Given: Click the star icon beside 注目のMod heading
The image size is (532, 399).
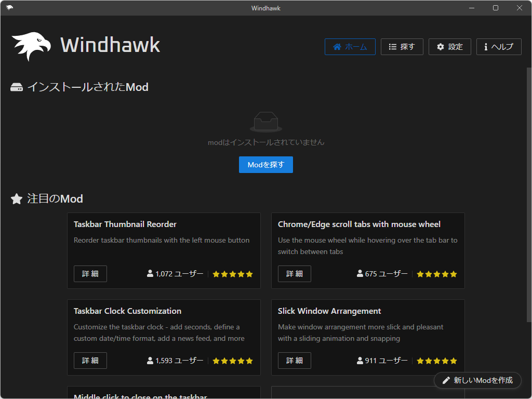Looking at the screenshot, I should pos(16,198).
